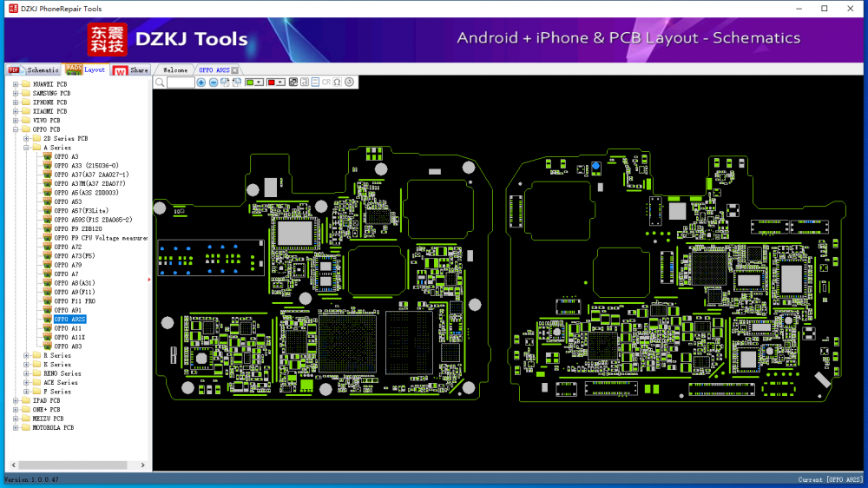Click the dark overlapping-layers toolbar icon

click(x=293, y=82)
